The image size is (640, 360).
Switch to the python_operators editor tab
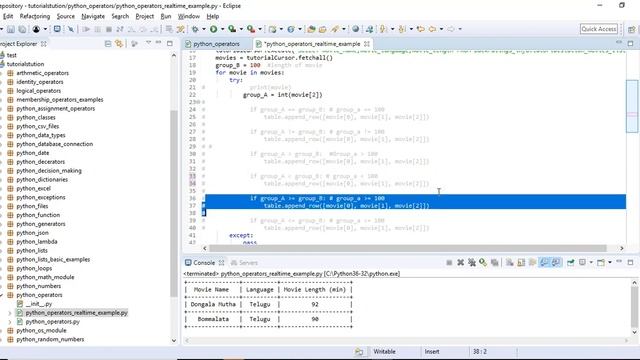216,44
